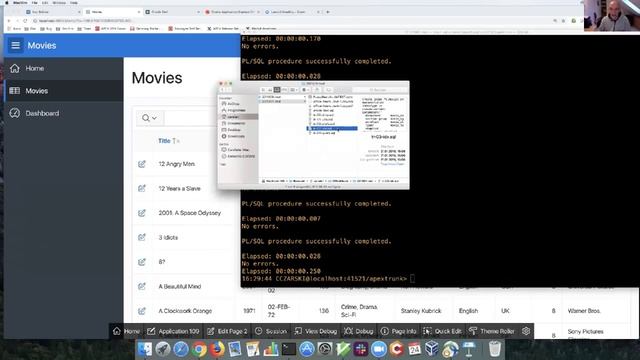Switch Finder to column view
The height and width of the screenshot is (360, 640).
pyautogui.click(x=277, y=90)
